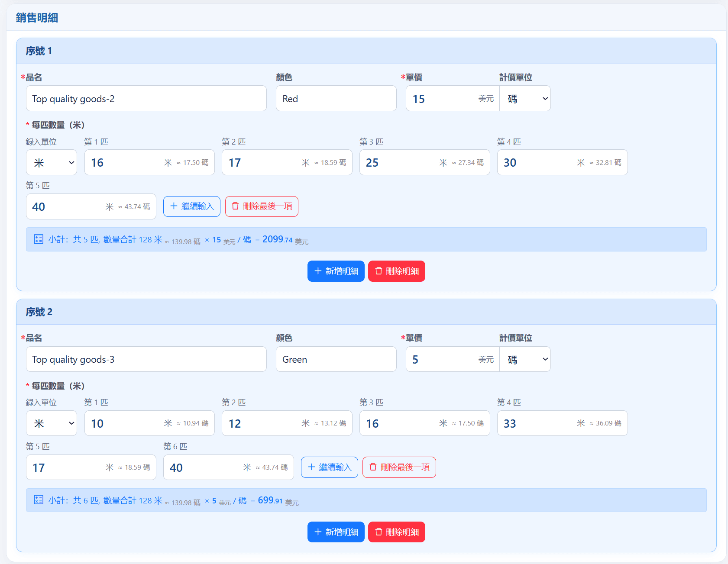Click item 2 roll 3 quantity 16
This screenshot has height=564, width=728.
point(425,423)
